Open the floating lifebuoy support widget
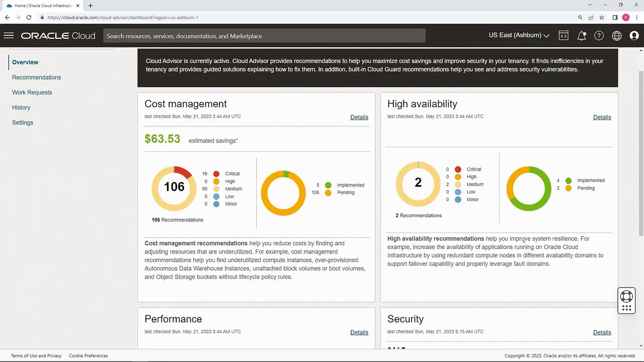 coord(626,301)
